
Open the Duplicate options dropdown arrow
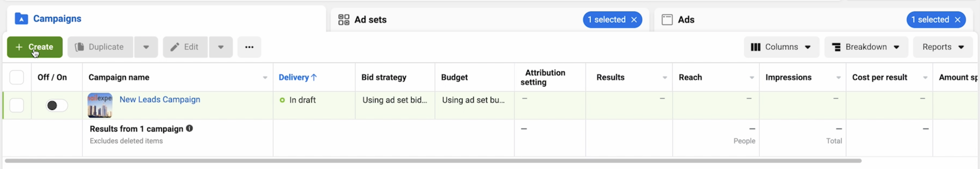click(x=146, y=47)
